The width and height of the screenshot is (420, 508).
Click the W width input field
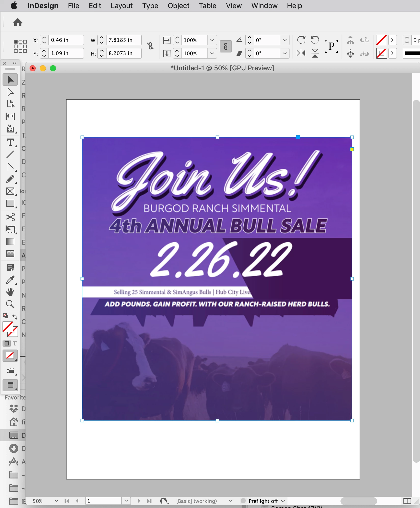(124, 40)
